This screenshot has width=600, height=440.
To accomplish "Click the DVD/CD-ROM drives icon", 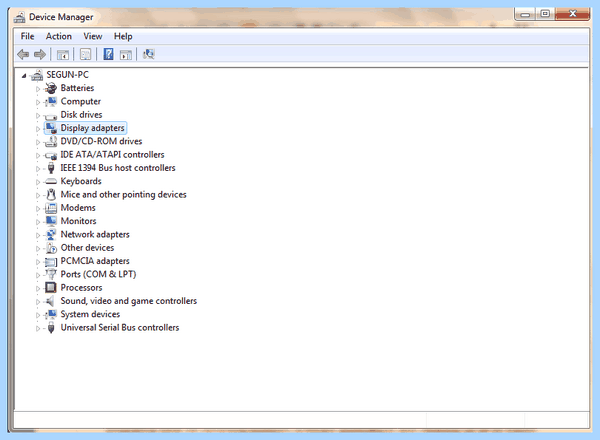I will tap(51, 142).
